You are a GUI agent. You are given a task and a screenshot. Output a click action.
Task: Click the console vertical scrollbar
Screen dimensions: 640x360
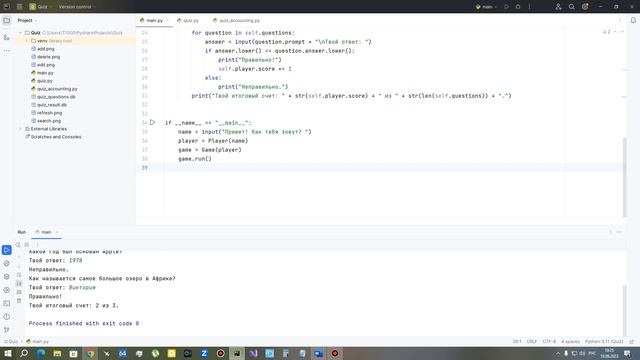[x=624, y=310]
